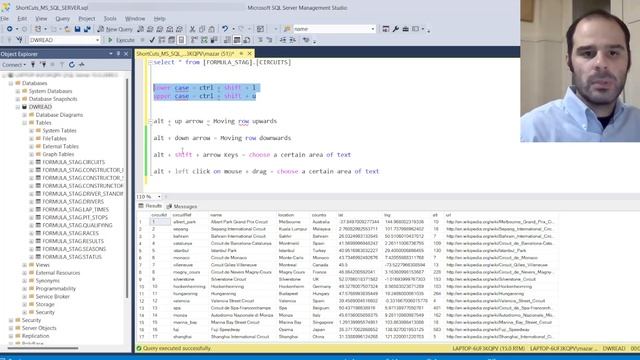Click the Paste clipboard icon
The height and width of the screenshot is (360, 640).
tap(211, 29)
